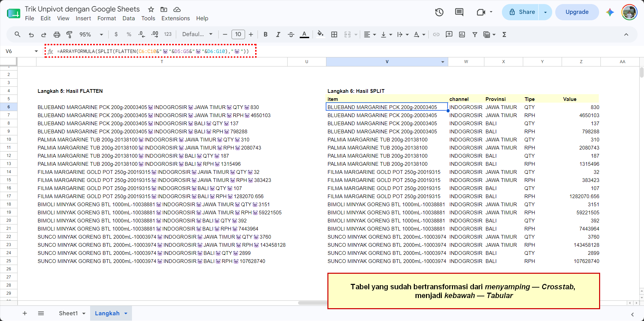Image resolution: width=644 pixels, height=321 pixels.
Task: Open horizontal align dropdown
Action: (370, 34)
